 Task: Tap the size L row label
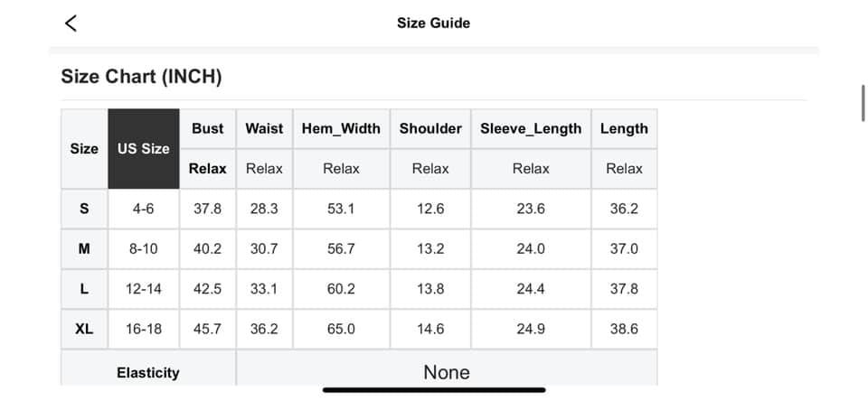(84, 289)
